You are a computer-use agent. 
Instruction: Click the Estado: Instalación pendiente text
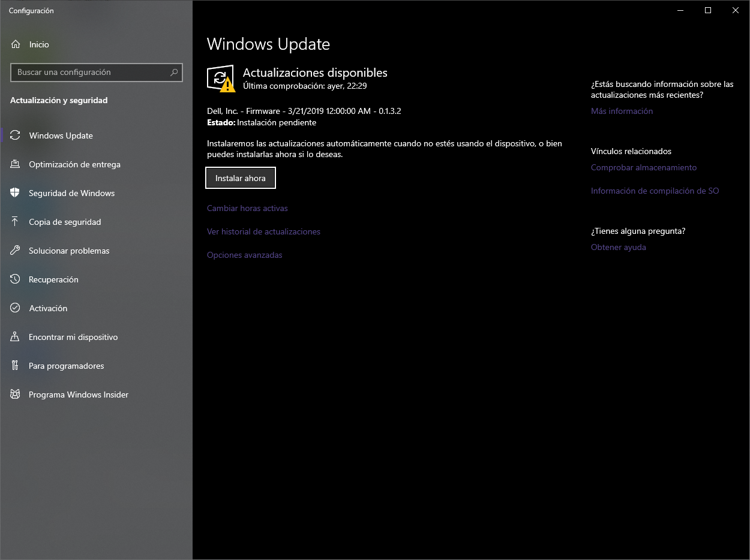tap(262, 122)
